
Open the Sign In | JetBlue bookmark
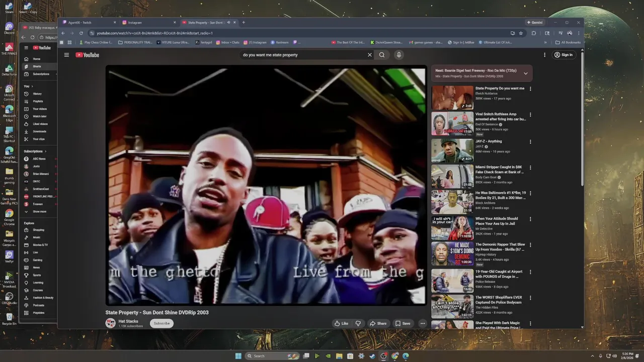[x=461, y=42]
